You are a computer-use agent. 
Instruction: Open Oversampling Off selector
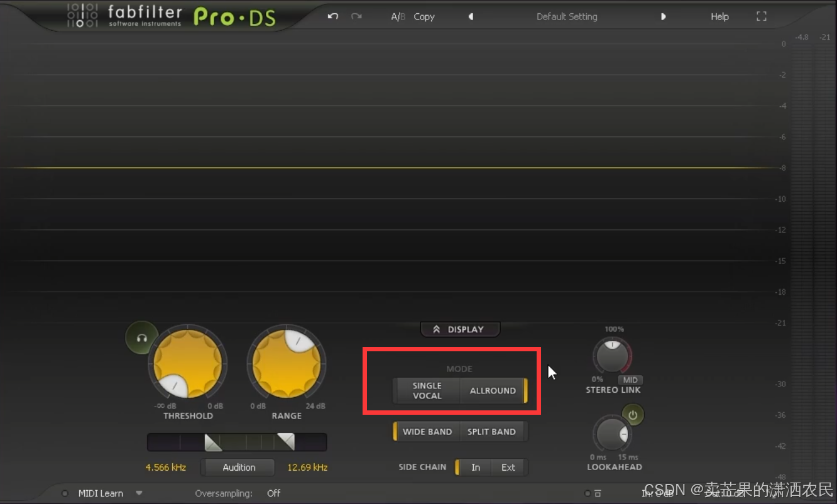(x=273, y=493)
